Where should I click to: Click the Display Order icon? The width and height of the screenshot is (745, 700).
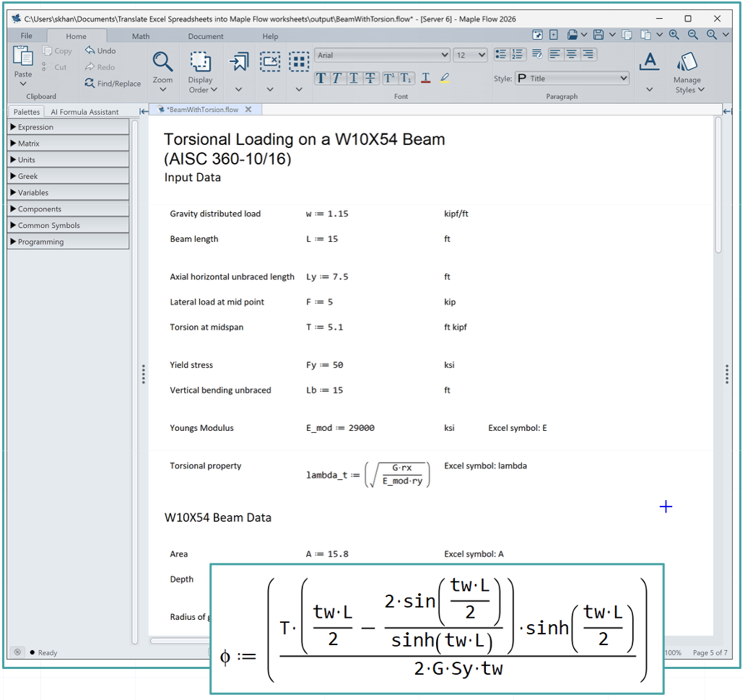click(201, 62)
